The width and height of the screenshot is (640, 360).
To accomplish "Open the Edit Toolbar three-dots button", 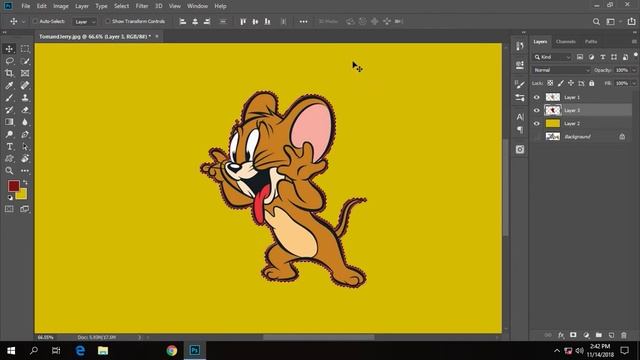I will [25, 171].
